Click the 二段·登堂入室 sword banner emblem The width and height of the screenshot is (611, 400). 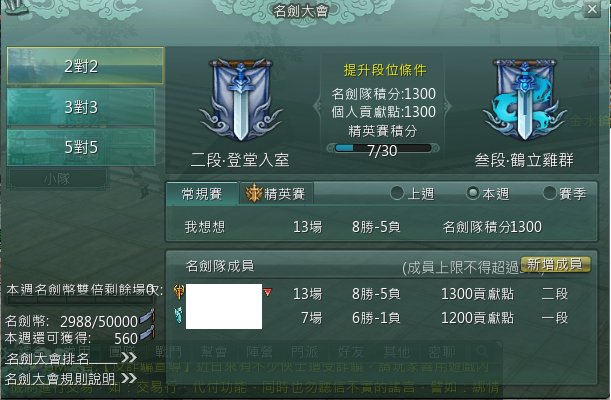point(240,100)
